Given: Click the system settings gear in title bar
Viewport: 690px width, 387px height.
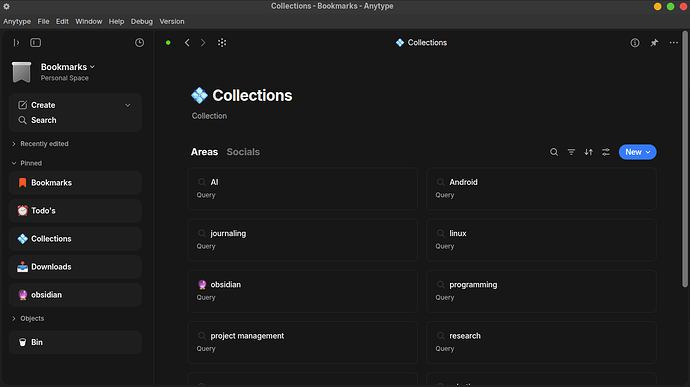Looking at the screenshot, I should [x=7, y=6].
